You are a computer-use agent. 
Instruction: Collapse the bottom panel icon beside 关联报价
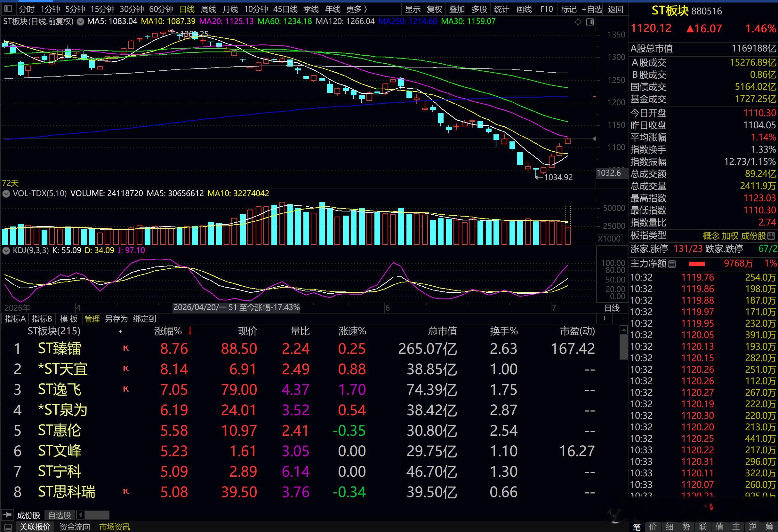[x=8, y=527]
